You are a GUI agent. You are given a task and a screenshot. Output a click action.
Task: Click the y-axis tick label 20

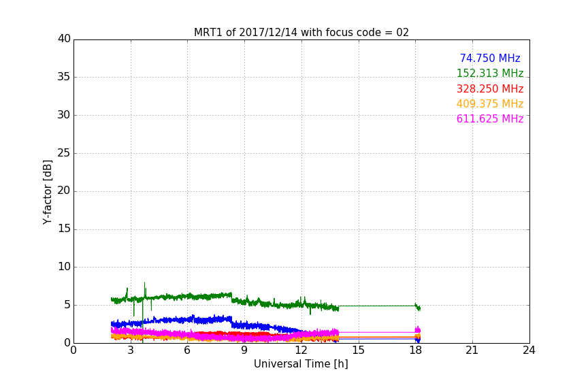(64, 191)
